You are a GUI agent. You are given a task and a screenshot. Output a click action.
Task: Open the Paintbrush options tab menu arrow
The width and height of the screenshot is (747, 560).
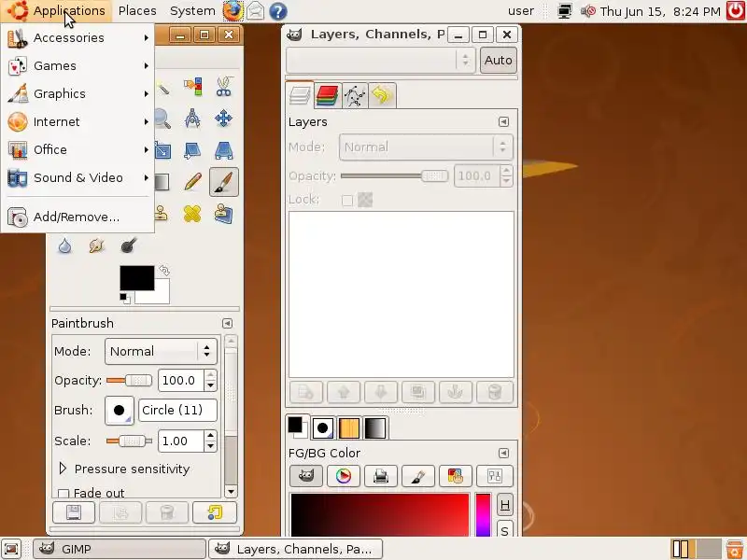click(227, 323)
